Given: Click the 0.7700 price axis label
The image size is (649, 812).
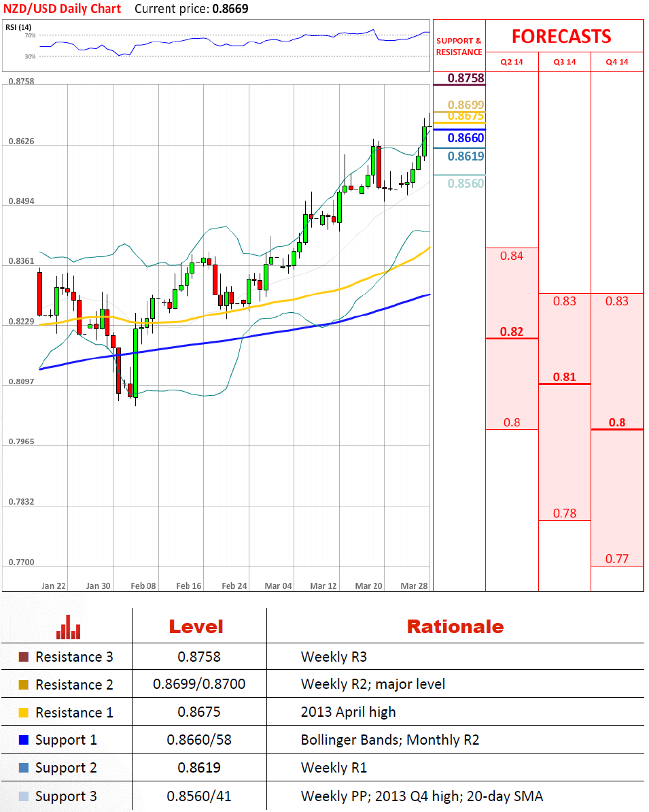Looking at the screenshot, I should point(21,562).
